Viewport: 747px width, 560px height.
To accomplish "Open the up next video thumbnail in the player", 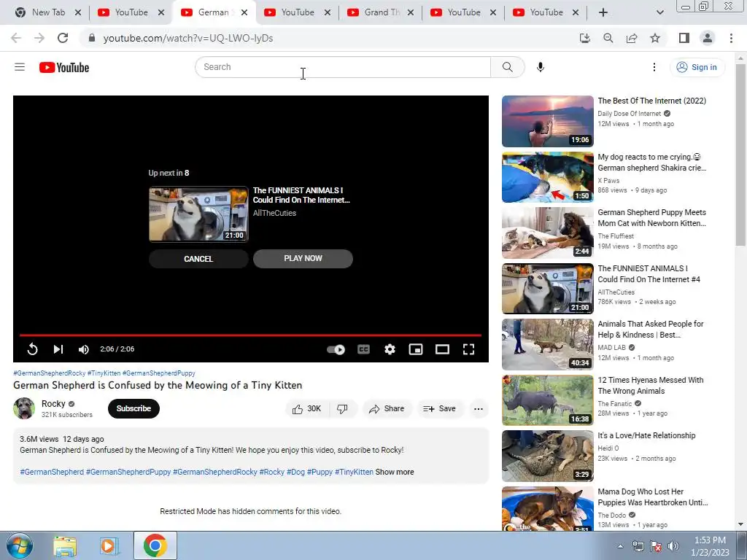I will (x=198, y=214).
